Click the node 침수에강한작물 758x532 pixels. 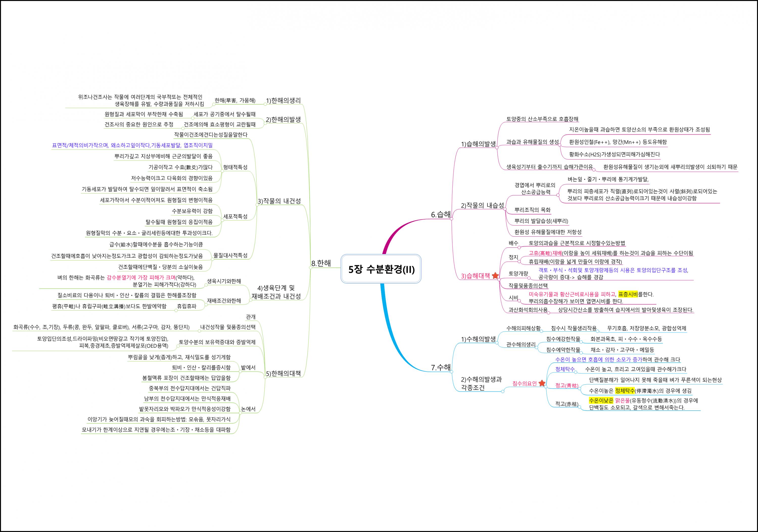pyautogui.click(x=563, y=339)
